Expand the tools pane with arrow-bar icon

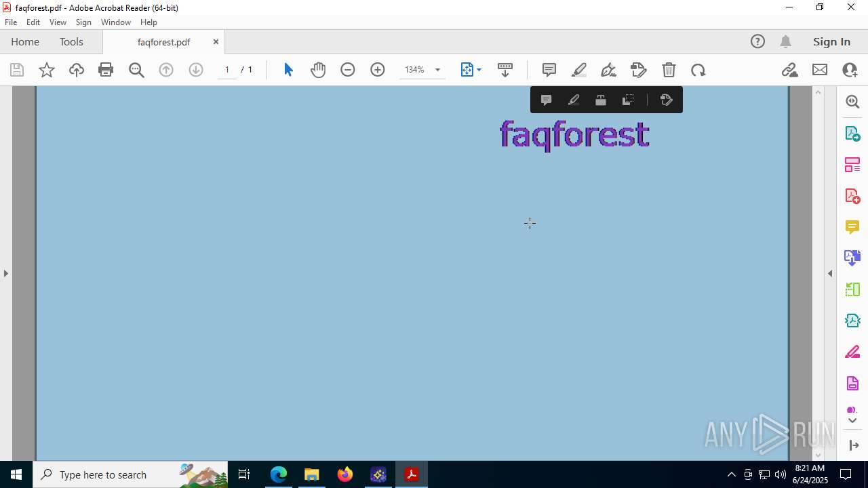[854, 445]
